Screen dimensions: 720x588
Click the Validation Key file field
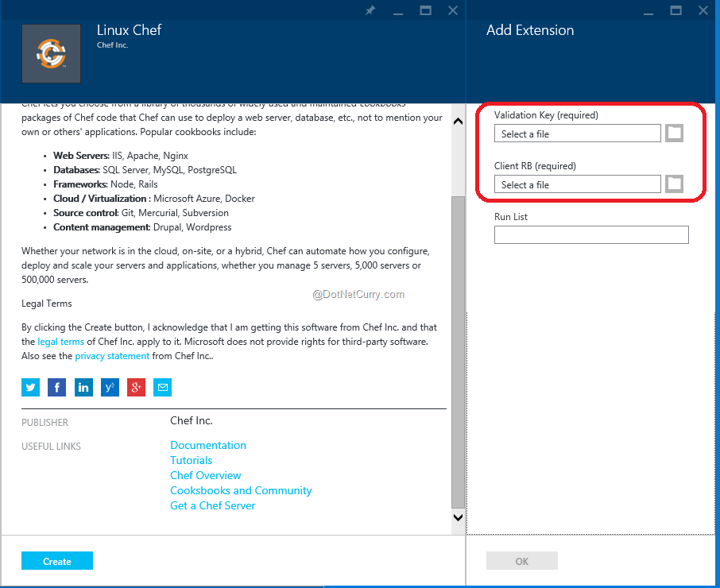[577, 133]
